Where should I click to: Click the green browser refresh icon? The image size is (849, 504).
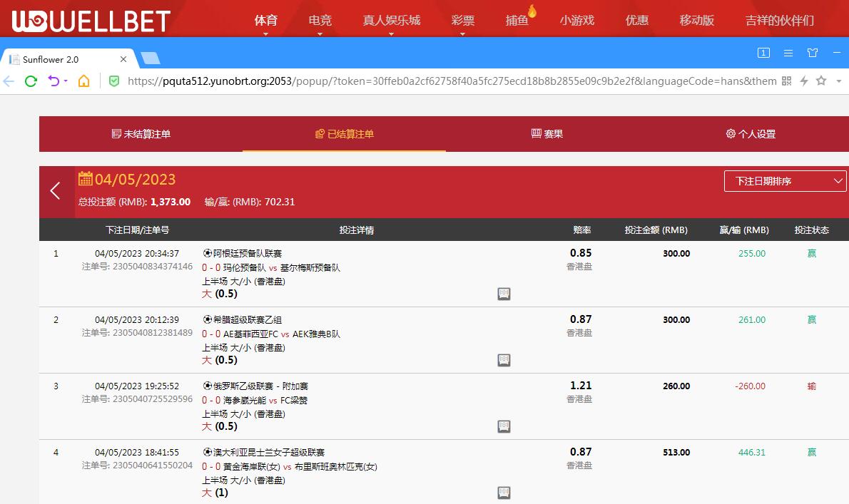point(31,81)
